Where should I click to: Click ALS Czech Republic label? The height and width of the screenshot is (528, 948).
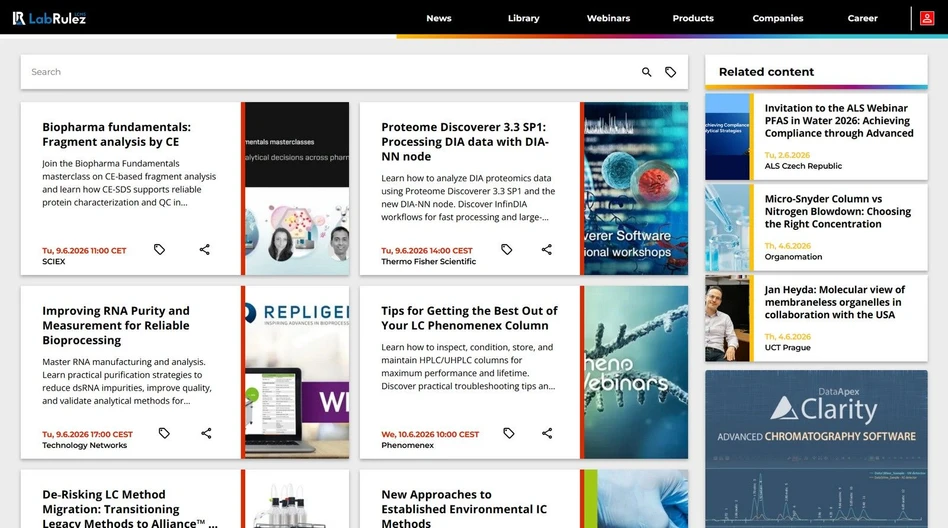pyautogui.click(x=803, y=166)
